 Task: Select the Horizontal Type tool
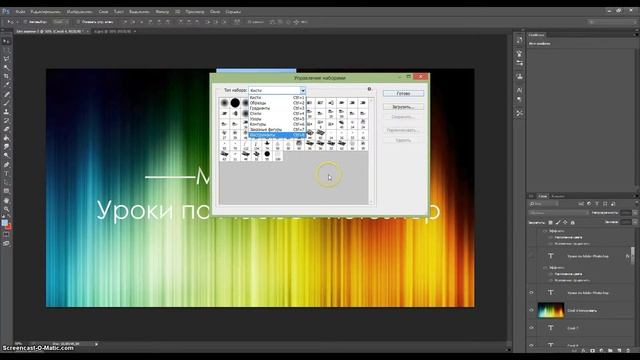click(6, 173)
